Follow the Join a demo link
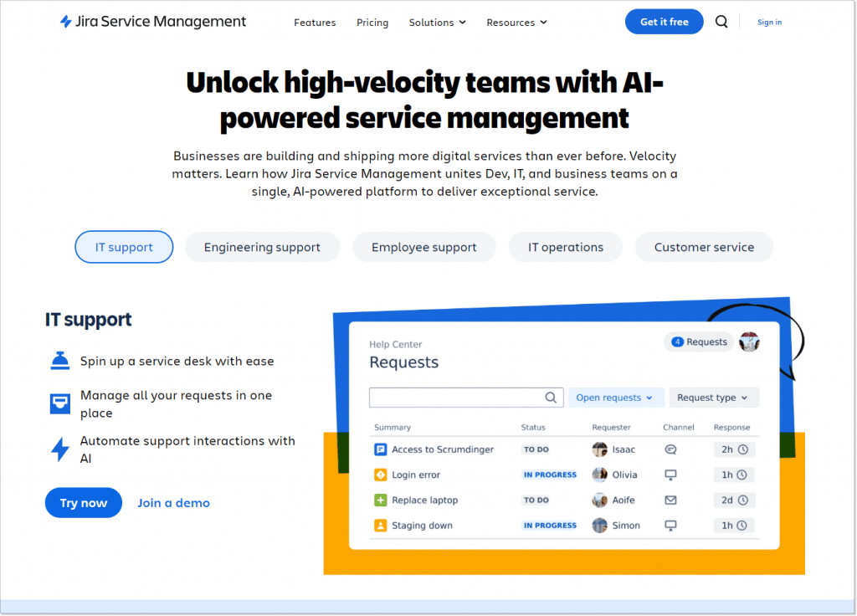The width and height of the screenshot is (857, 616). (x=173, y=503)
